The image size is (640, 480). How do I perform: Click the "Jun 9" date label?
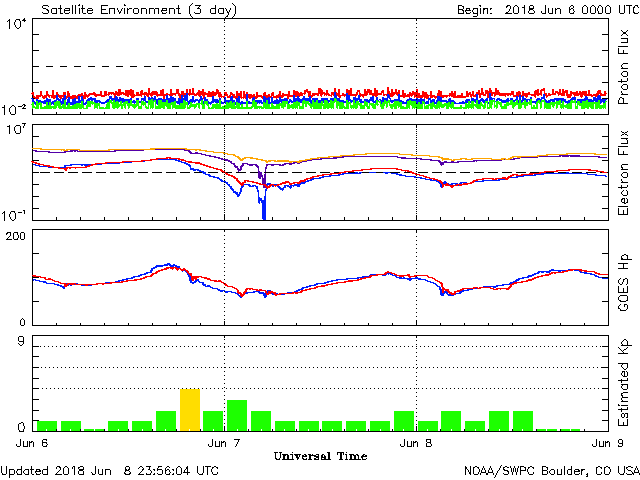tap(608, 443)
